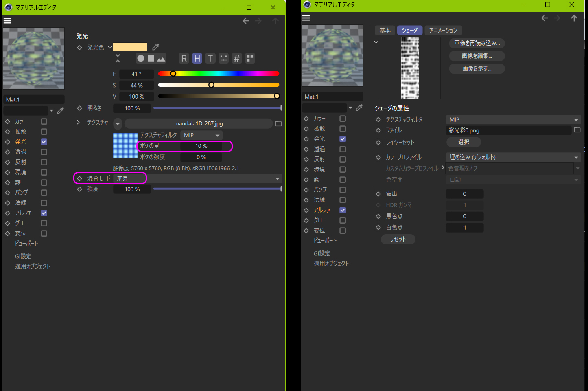The width and height of the screenshot is (588, 391).
Task: Open the アニメーション tab
Action: 443,31
